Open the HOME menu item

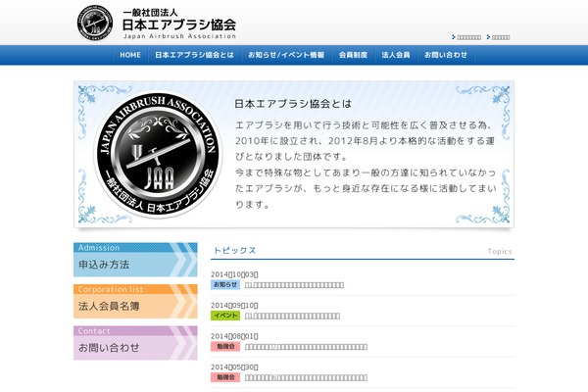(130, 55)
